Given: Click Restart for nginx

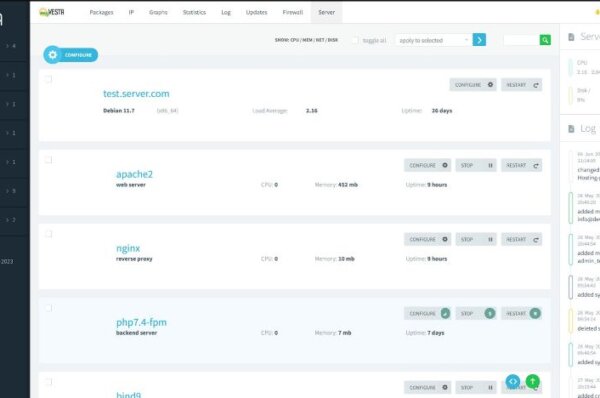Looking at the screenshot, I should click(522, 240).
